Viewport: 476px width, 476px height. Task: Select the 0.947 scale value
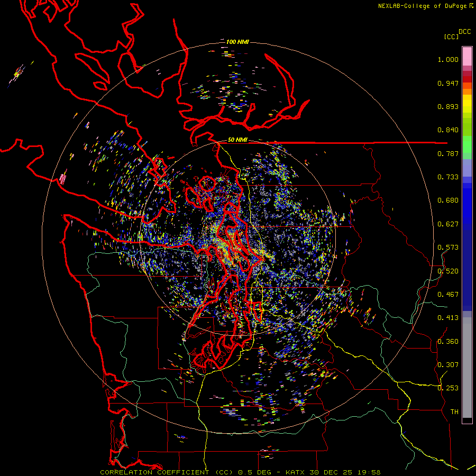(448, 83)
